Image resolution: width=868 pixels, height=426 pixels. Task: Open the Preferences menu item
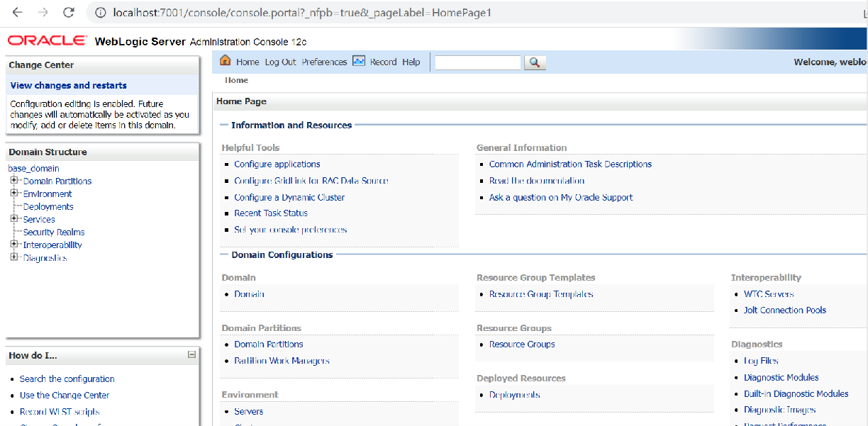click(x=324, y=62)
